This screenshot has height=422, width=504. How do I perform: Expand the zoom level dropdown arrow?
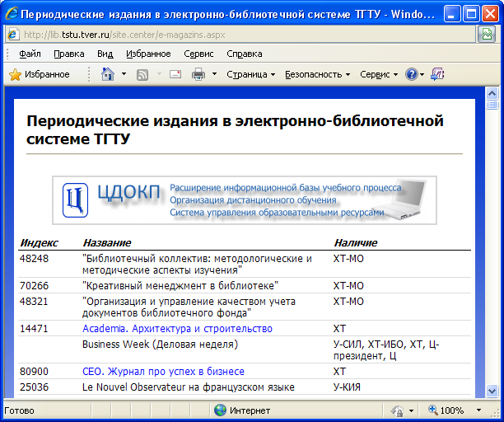point(478,410)
